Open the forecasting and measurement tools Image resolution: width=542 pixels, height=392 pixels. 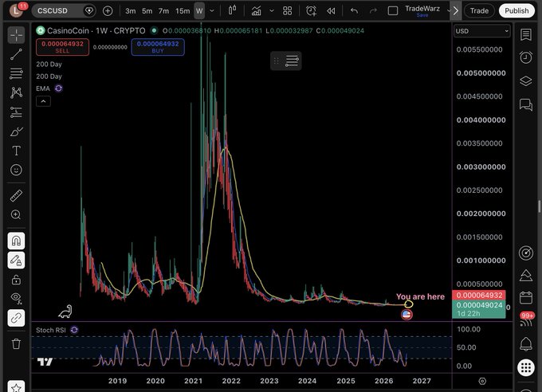pos(16,112)
